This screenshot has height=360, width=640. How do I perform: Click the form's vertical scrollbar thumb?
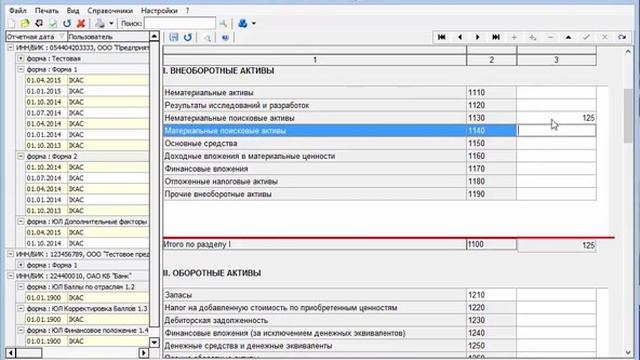[x=628, y=116]
